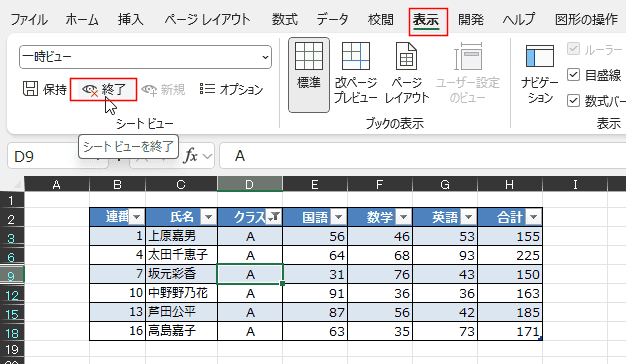The height and width of the screenshot is (364, 626).
Task: Open 合計 column filter dropdown
Action: [534, 217]
